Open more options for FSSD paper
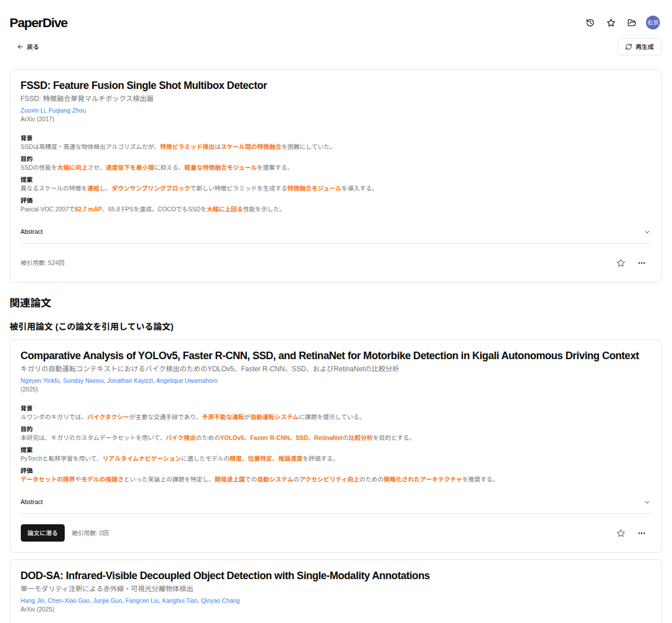The image size is (672, 623). [641, 263]
